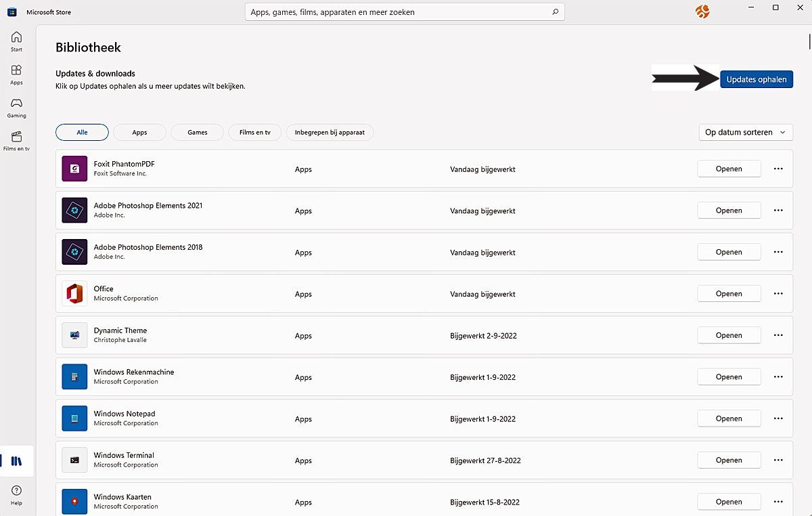The width and height of the screenshot is (812, 516).
Task: Select the Alle filter
Action: (x=82, y=132)
